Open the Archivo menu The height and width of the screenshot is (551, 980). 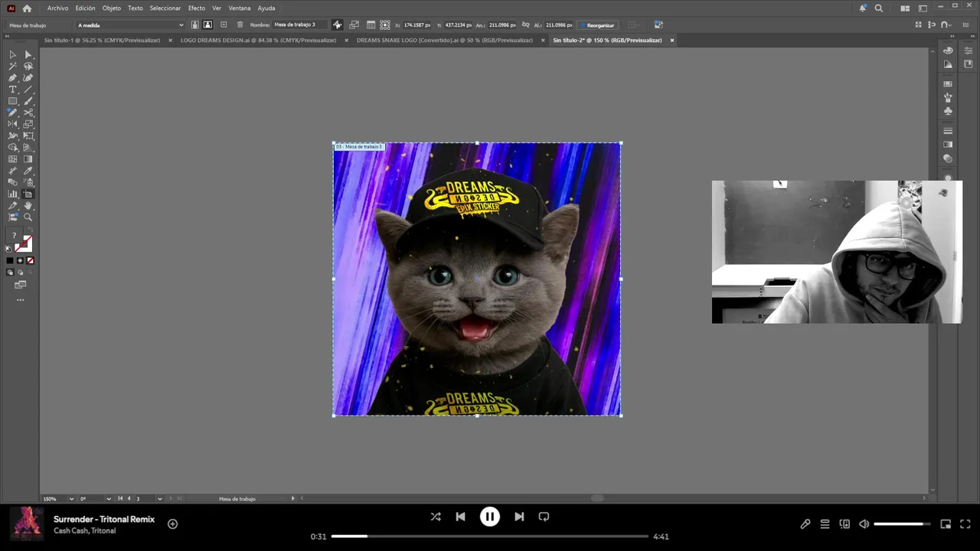tap(57, 8)
